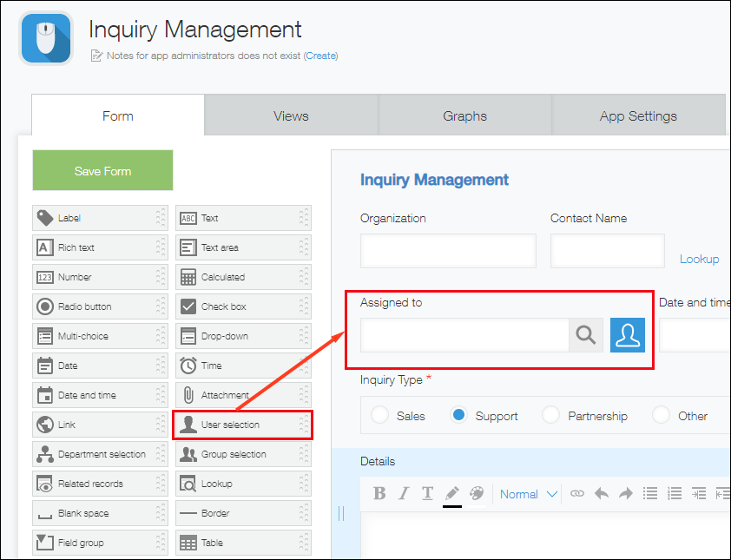Open the user picker beside Assigned to
The width and height of the screenshot is (731, 560).
click(x=627, y=334)
